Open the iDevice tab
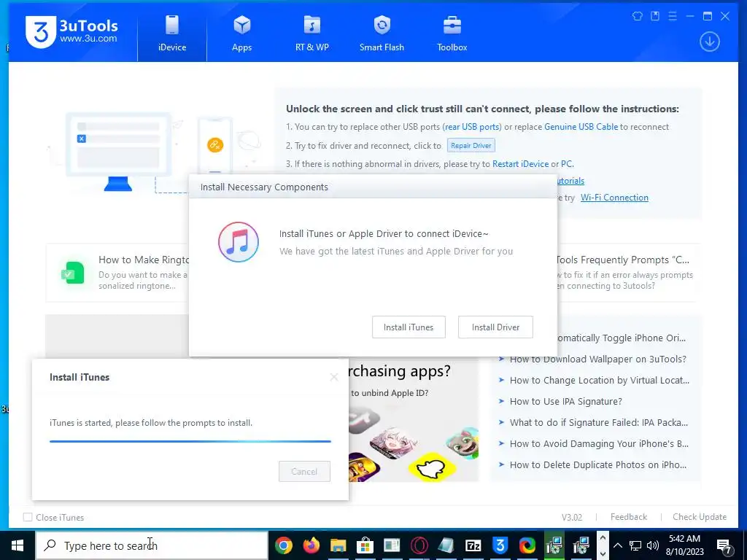 click(x=172, y=34)
